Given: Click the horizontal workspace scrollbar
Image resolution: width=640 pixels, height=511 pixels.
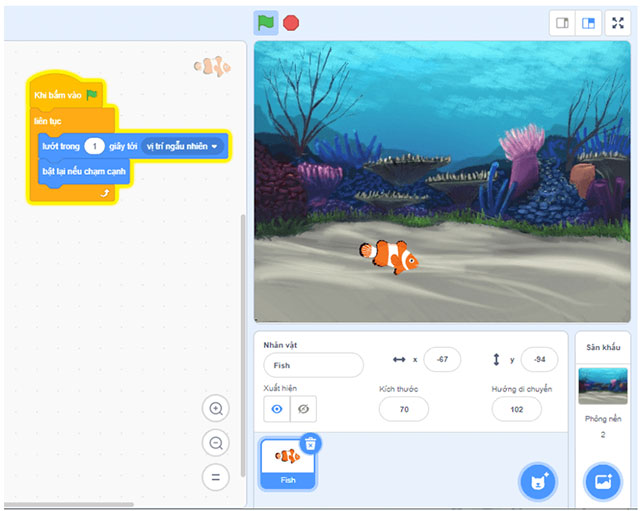Looking at the screenshot, I should tap(69, 504).
